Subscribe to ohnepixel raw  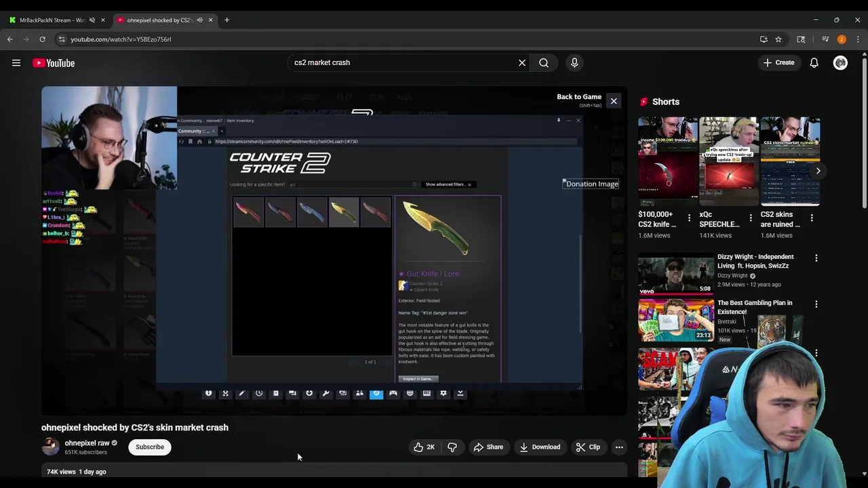pyautogui.click(x=150, y=447)
